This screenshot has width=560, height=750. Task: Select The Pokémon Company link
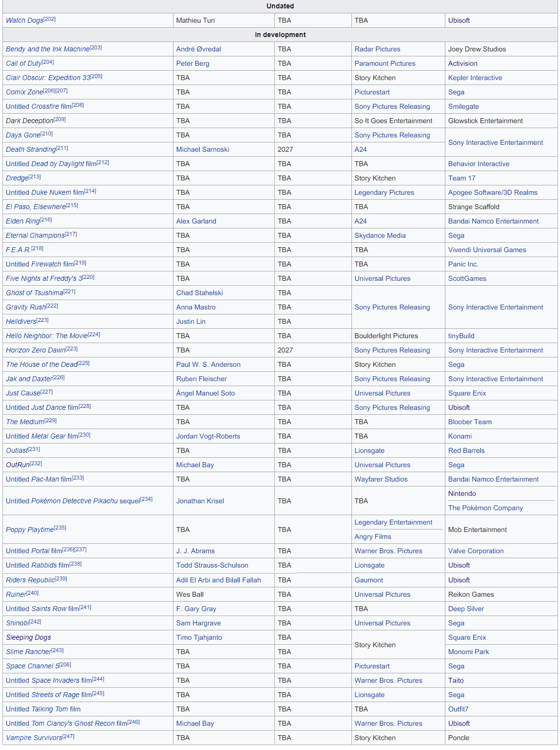(485, 508)
